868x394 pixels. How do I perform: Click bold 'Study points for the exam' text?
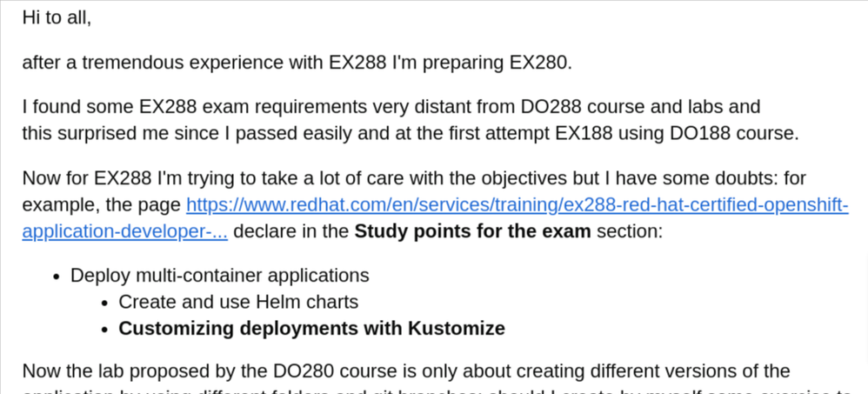[472, 232]
